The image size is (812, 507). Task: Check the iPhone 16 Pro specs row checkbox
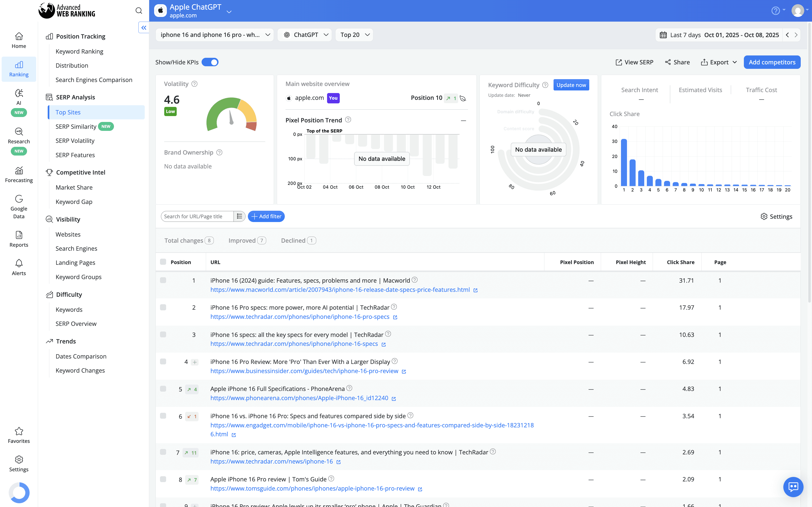163,308
